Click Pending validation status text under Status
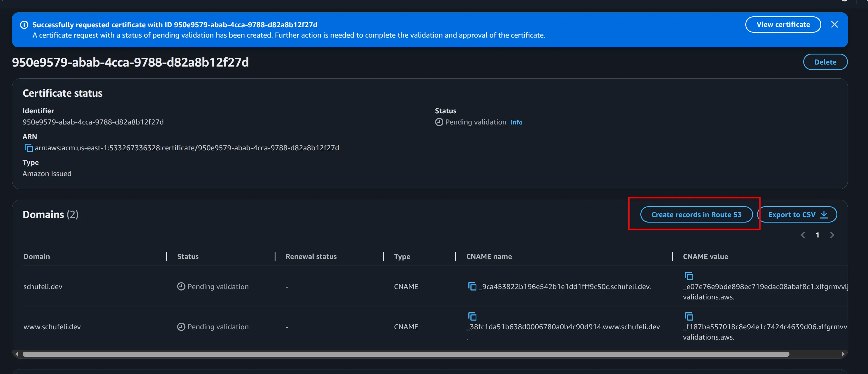This screenshot has width=868, height=374. tap(476, 122)
